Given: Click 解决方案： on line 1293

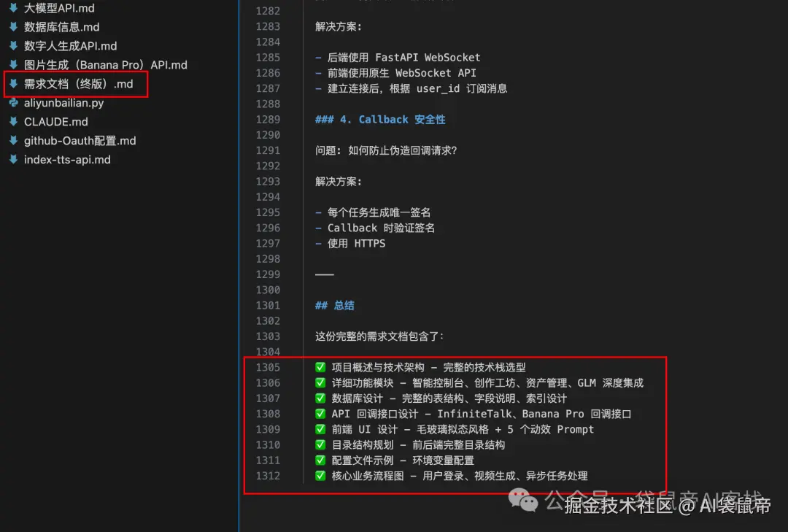Looking at the screenshot, I should tap(339, 182).
